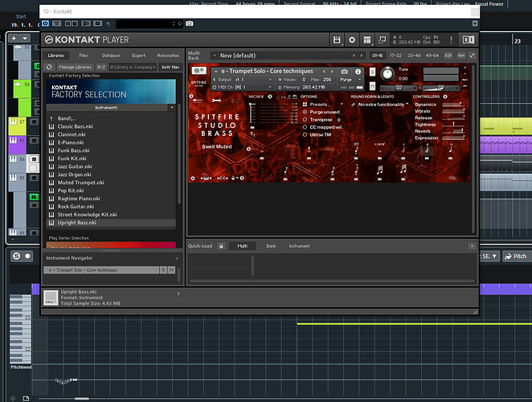Click the Mic Mix info icon

(270, 96)
